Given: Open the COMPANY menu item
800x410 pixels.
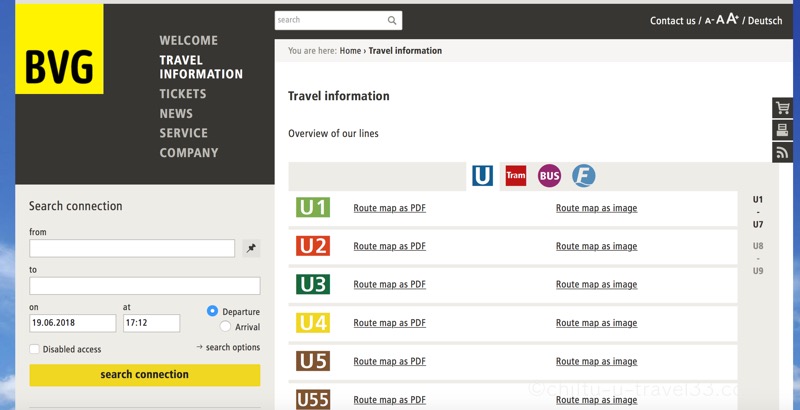Looking at the screenshot, I should (x=188, y=153).
